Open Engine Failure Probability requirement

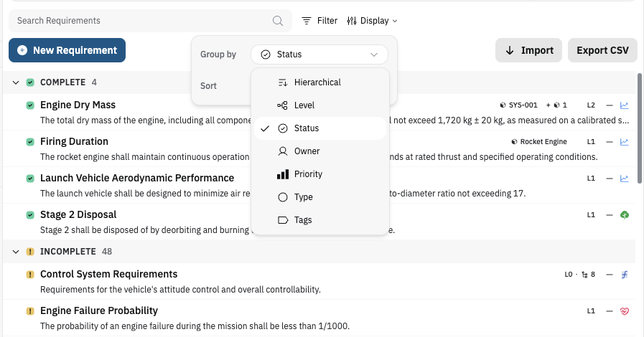tap(99, 310)
